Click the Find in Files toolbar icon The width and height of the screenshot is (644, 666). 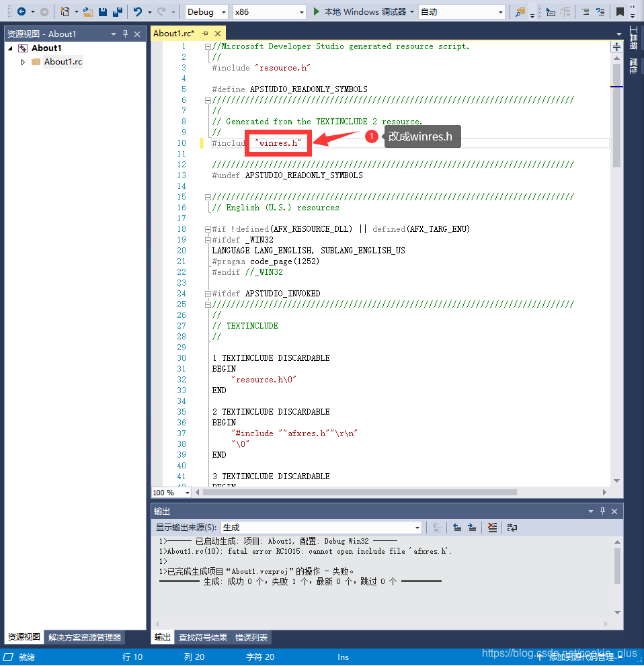[x=520, y=12]
